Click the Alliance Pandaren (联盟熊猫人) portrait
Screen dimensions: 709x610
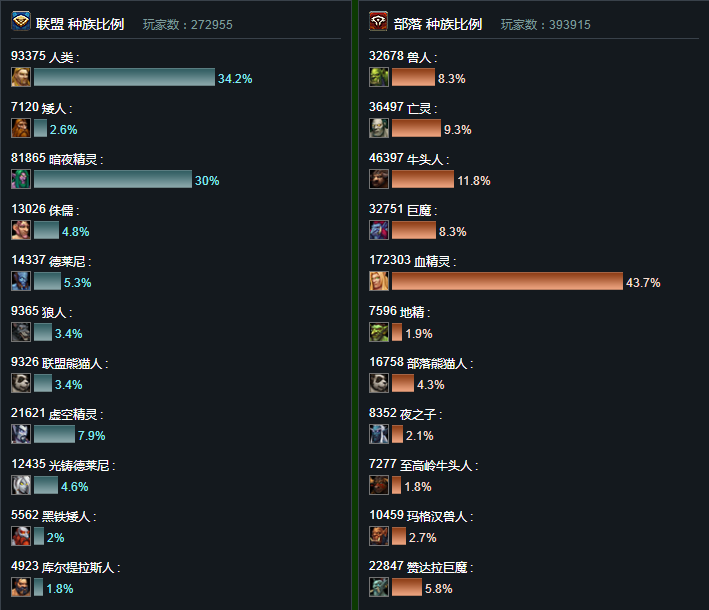tap(21, 383)
